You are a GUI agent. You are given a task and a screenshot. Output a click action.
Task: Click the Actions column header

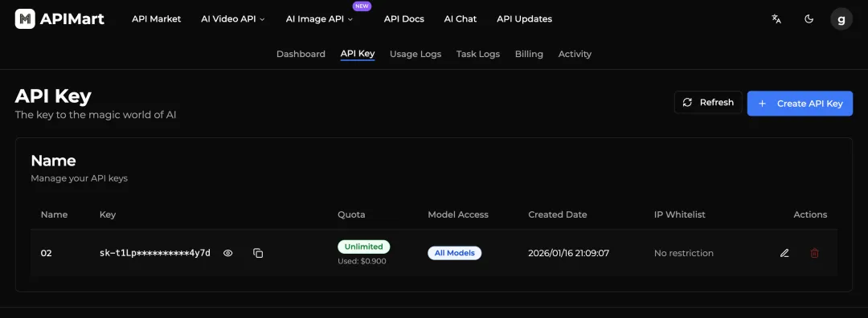[x=810, y=214]
